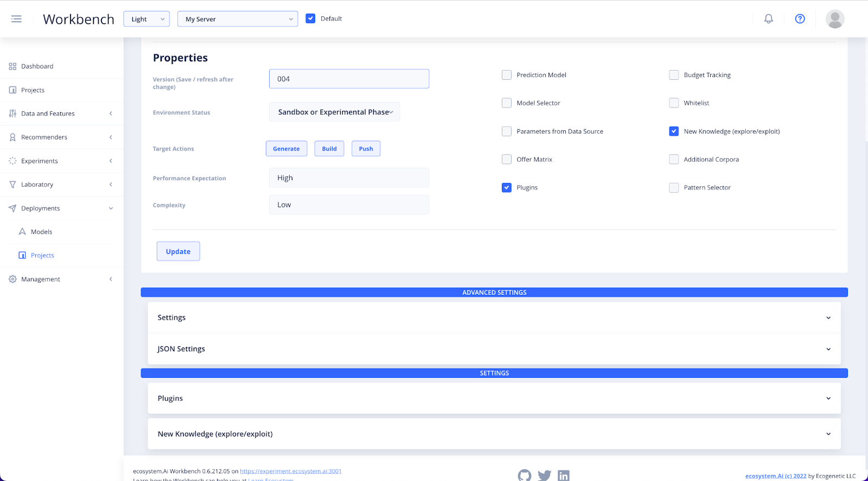Enable the Offer Matrix checkbox
The height and width of the screenshot is (481, 868).
pyautogui.click(x=507, y=160)
